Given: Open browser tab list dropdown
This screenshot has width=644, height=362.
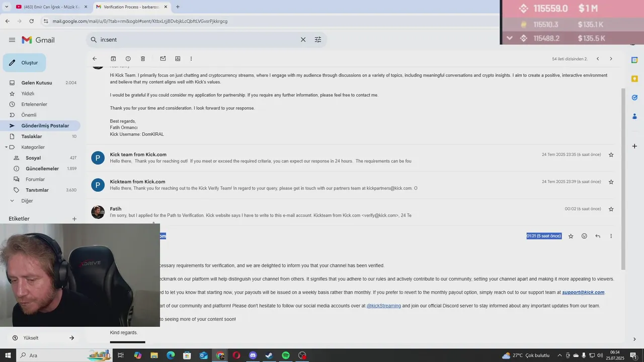Looking at the screenshot, I should (7, 7).
